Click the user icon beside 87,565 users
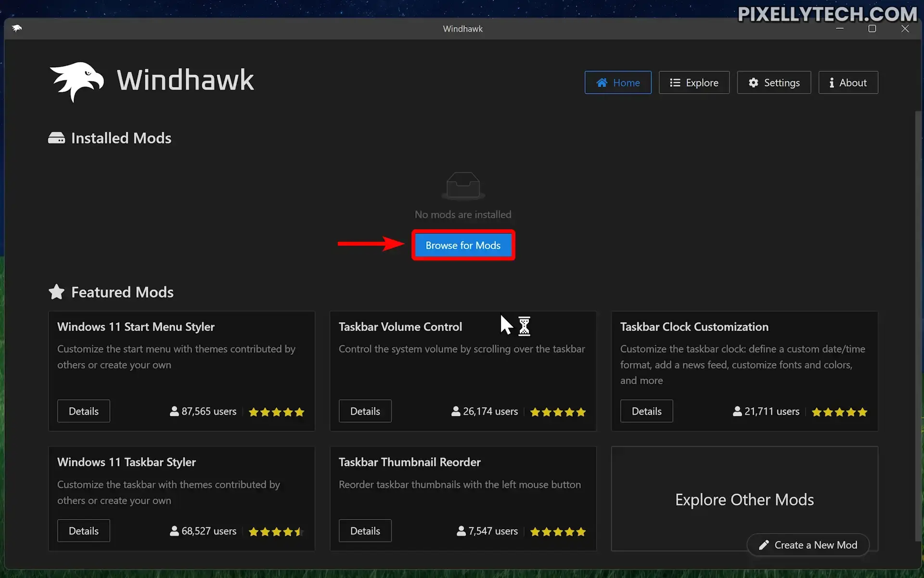This screenshot has height=578, width=924. [x=174, y=411]
